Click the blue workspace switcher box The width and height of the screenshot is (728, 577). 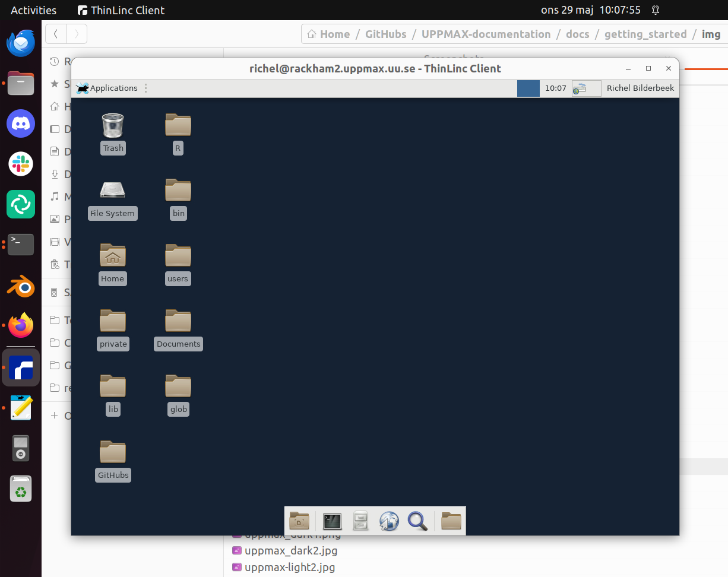(x=528, y=88)
